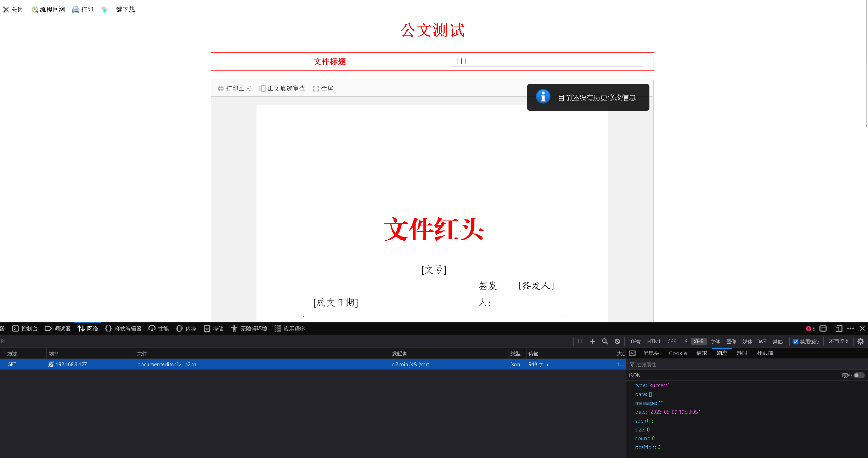
Task: Open network settings gear icon
Action: pyautogui.click(x=861, y=341)
